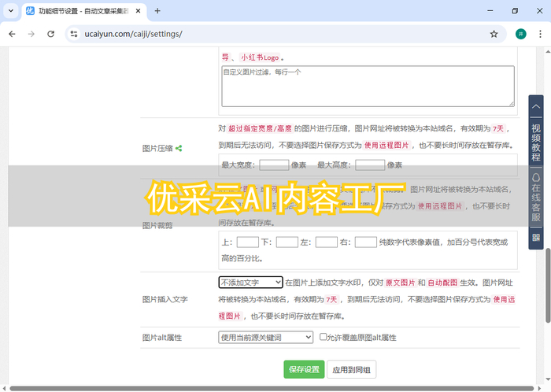Screen dimensions: 551x392
Task: Click the 图片插入文字 label
Action: click(165, 299)
